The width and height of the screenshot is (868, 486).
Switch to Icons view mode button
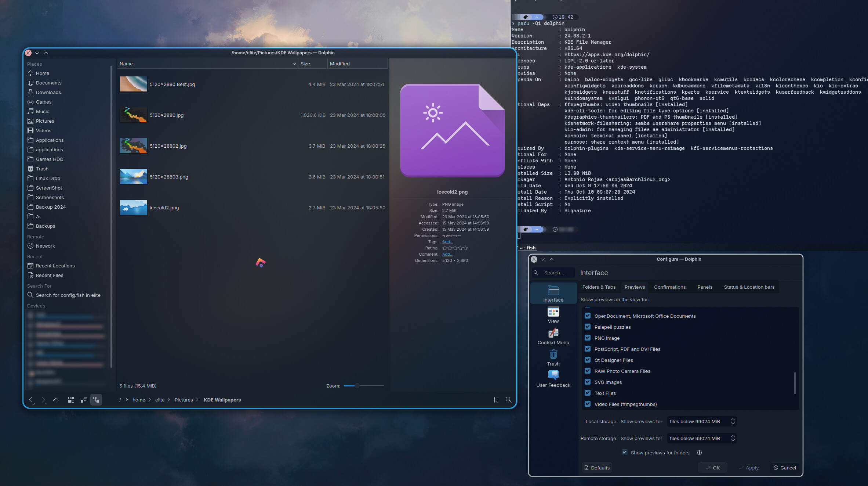[71, 400]
